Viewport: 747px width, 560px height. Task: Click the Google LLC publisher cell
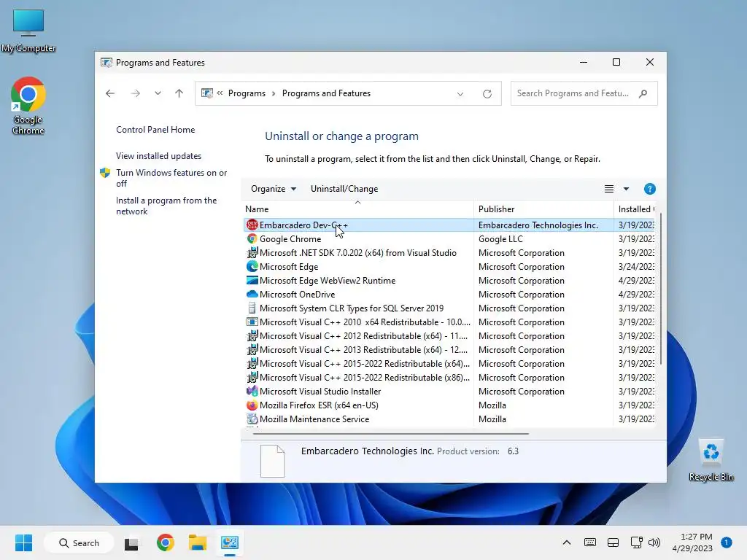(500, 239)
